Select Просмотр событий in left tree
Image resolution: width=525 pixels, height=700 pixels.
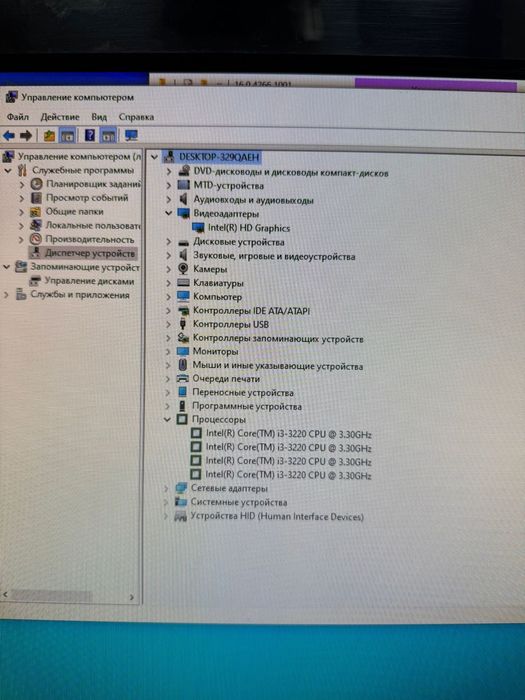pos(87,198)
